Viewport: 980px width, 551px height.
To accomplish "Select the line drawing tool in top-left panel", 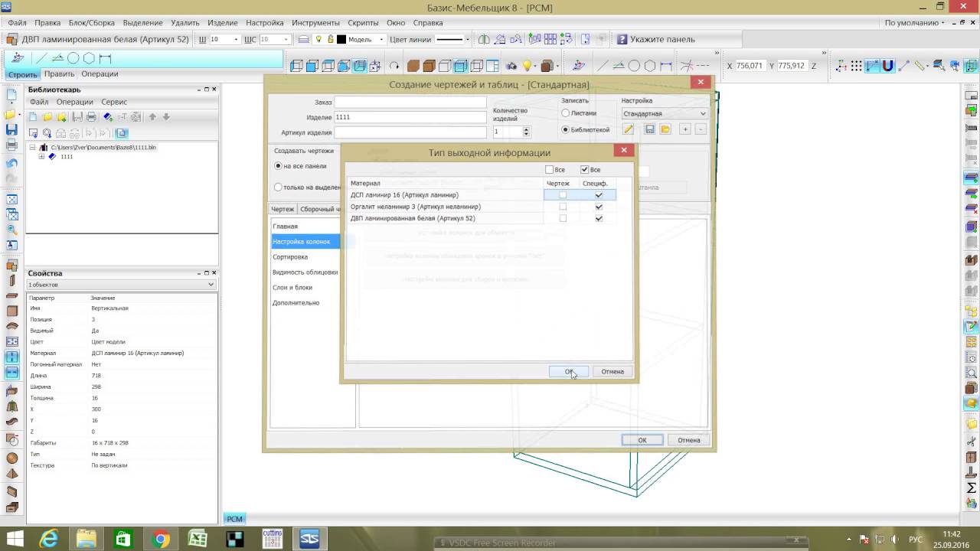I will (x=41, y=58).
